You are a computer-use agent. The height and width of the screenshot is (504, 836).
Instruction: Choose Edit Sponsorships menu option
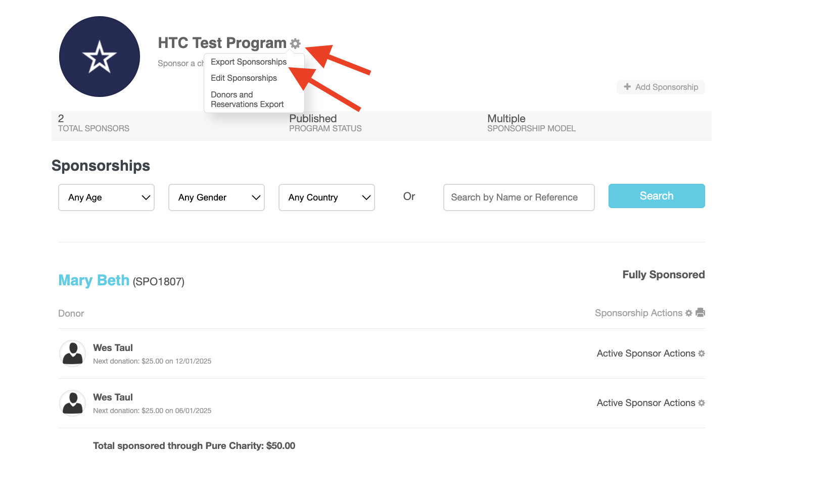tap(244, 78)
